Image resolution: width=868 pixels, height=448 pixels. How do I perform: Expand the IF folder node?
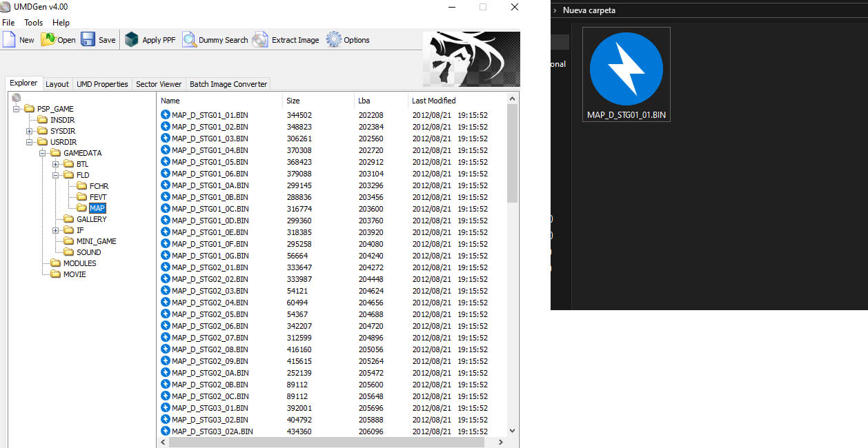(x=56, y=230)
